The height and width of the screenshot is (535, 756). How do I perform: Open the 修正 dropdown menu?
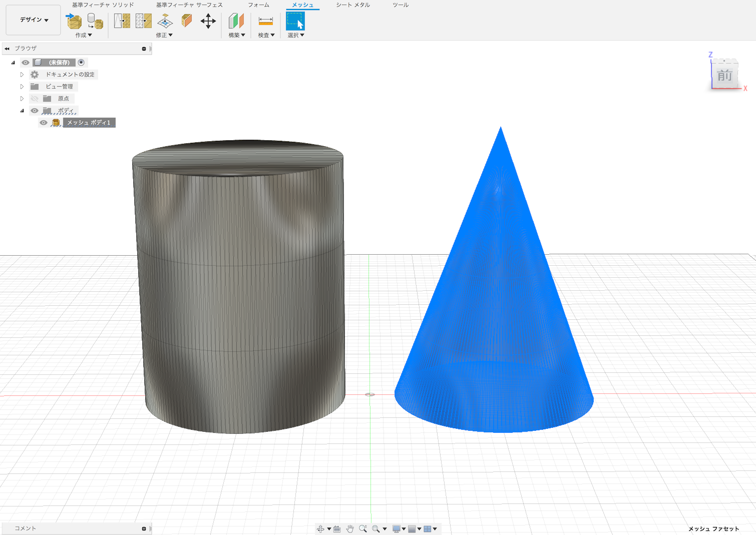click(164, 35)
